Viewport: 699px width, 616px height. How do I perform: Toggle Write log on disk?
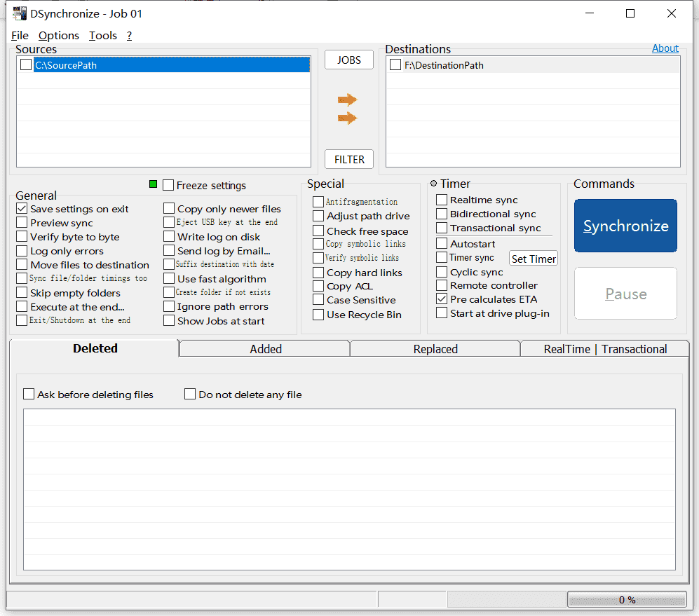coord(169,236)
